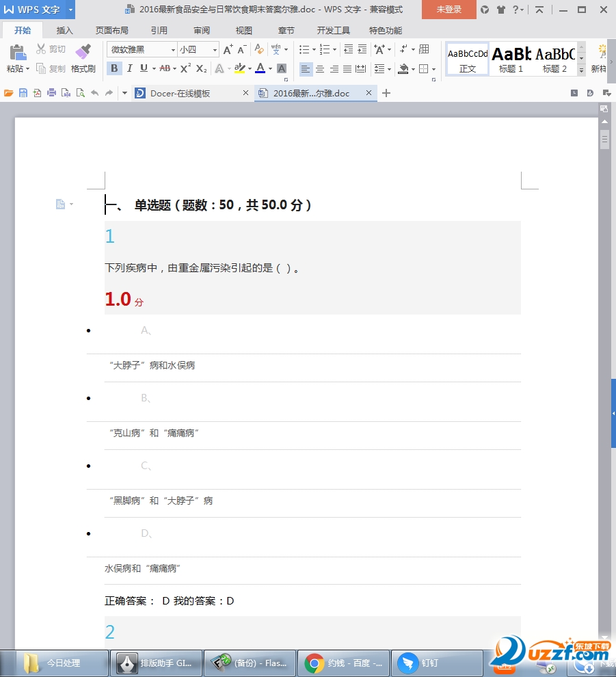Open skin shirt icon in title bar
The height and width of the screenshot is (677, 616).
coord(500,10)
